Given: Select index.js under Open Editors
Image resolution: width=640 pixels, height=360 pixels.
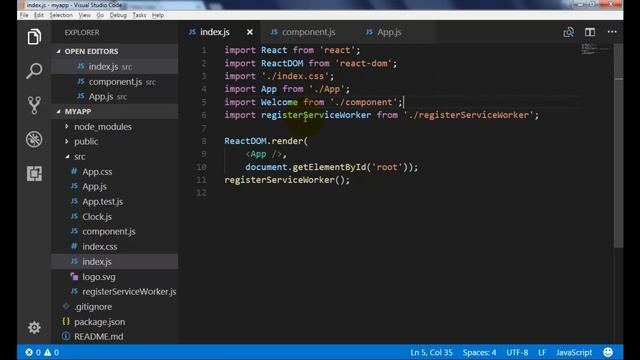Looking at the screenshot, I should (115, 67).
